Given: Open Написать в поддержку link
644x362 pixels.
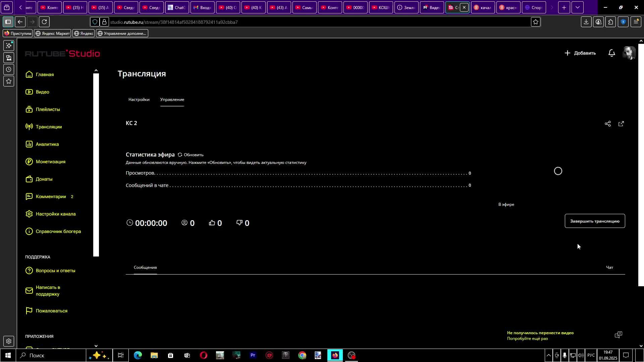Looking at the screenshot, I should [48, 291].
